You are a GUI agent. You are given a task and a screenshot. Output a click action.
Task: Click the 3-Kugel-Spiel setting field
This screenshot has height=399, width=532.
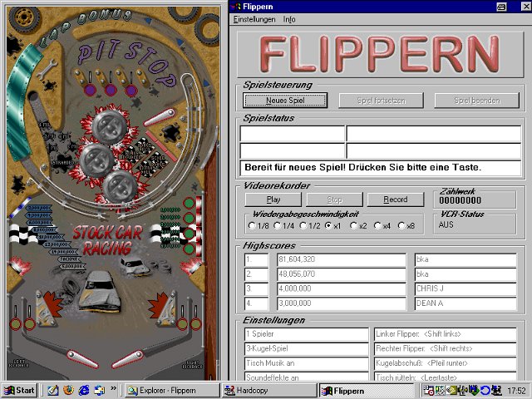click(307, 349)
